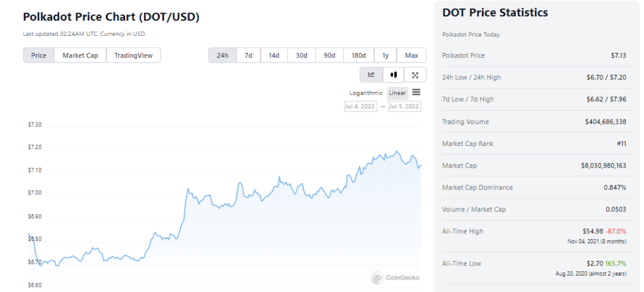Select the 1y time range
This screenshot has width=644, height=292.
coord(386,55)
